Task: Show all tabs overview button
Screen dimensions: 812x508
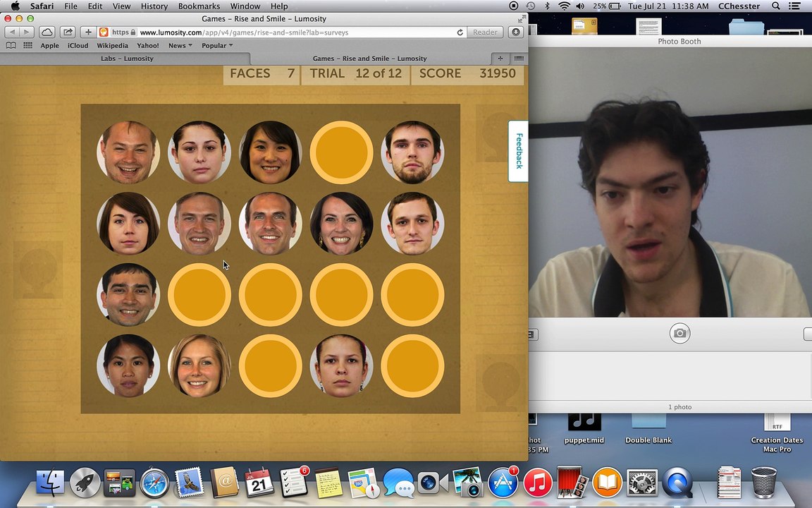Action: coord(518,59)
